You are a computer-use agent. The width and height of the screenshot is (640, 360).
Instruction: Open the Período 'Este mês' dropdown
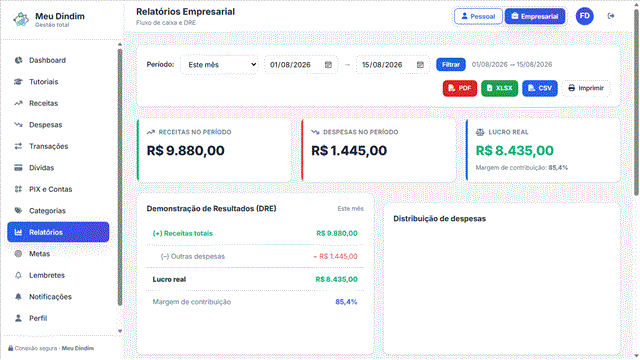(220, 65)
